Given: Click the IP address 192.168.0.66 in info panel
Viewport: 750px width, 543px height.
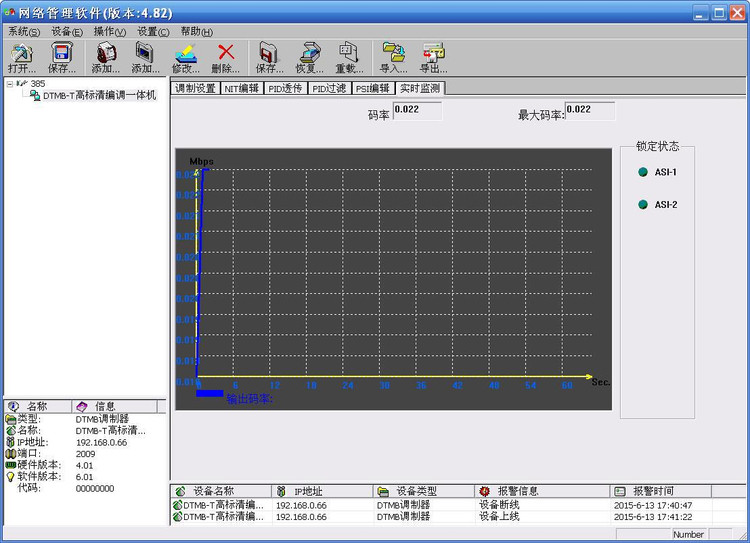Looking at the screenshot, I should (x=101, y=443).
